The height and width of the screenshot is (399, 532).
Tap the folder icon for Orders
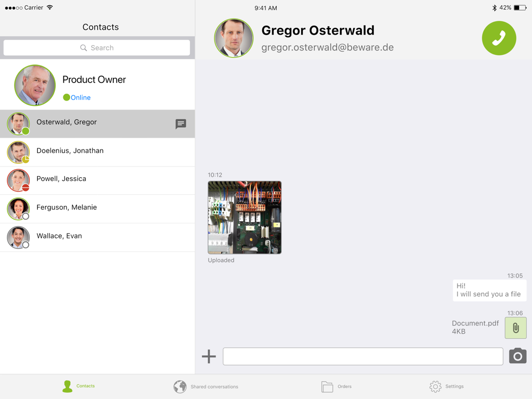pos(327,386)
